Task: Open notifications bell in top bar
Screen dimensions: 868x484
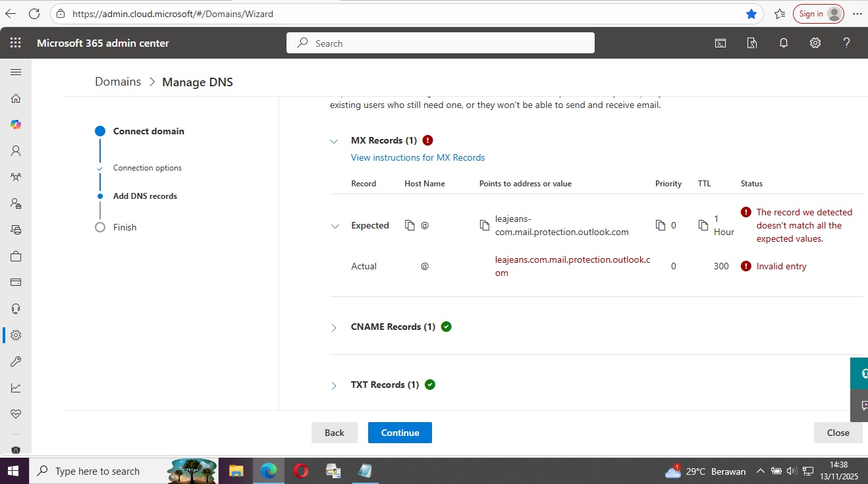Action: [x=783, y=42]
